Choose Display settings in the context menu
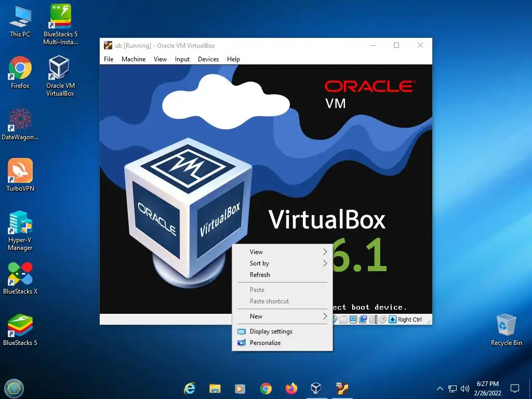Image resolution: width=532 pixels, height=399 pixels. pos(282,331)
